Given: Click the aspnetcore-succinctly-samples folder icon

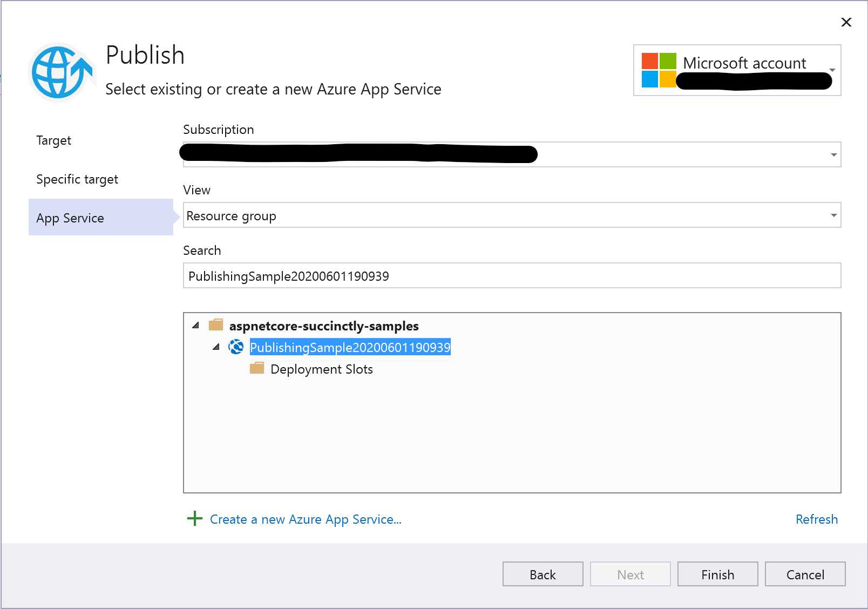Looking at the screenshot, I should [216, 325].
